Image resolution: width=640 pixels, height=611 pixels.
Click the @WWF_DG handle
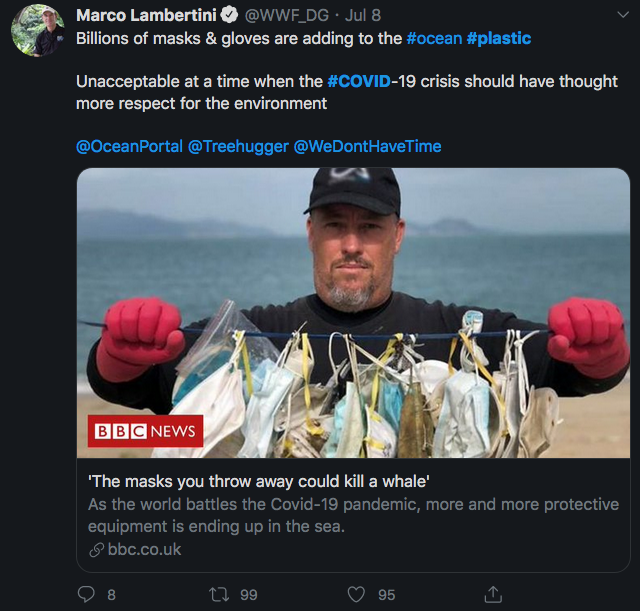pyautogui.click(x=287, y=15)
